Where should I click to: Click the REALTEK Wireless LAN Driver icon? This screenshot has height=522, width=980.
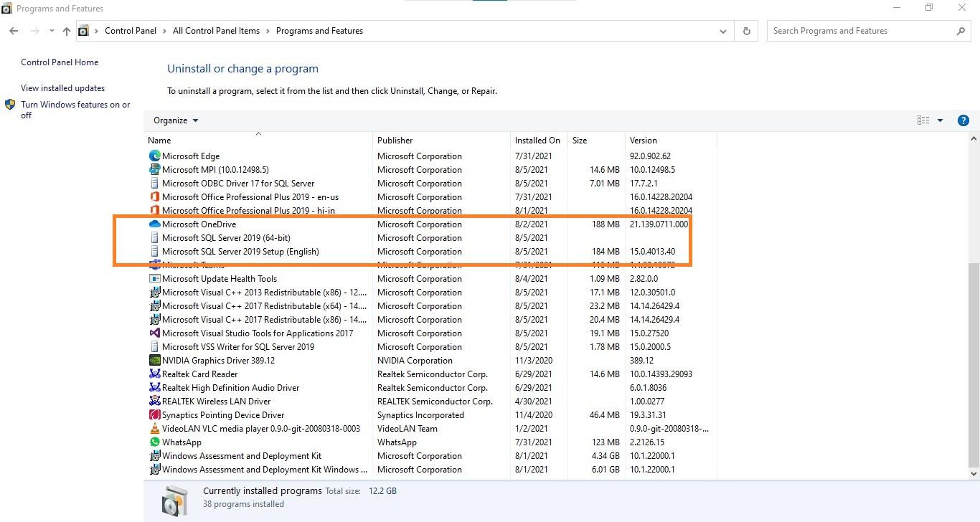(154, 402)
